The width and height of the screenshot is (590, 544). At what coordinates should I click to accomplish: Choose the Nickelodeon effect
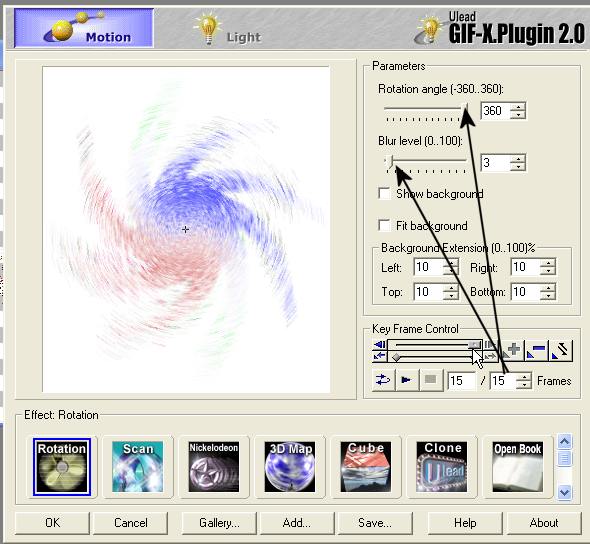[214, 467]
